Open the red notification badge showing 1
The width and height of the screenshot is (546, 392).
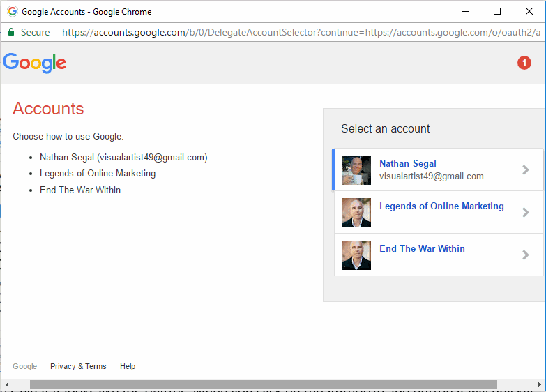pyautogui.click(x=524, y=63)
